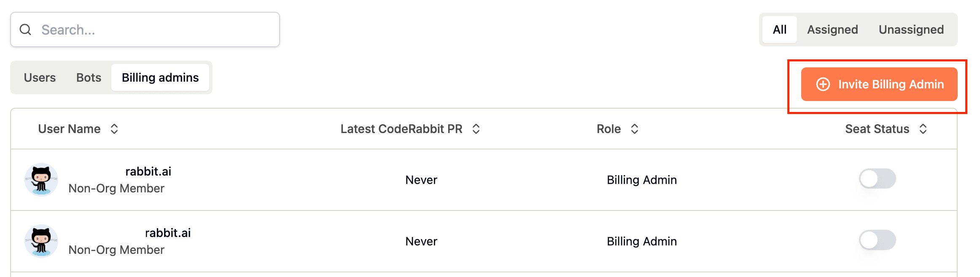Click the Seat Status column header
The width and height of the screenshot is (980, 277).
point(877,129)
